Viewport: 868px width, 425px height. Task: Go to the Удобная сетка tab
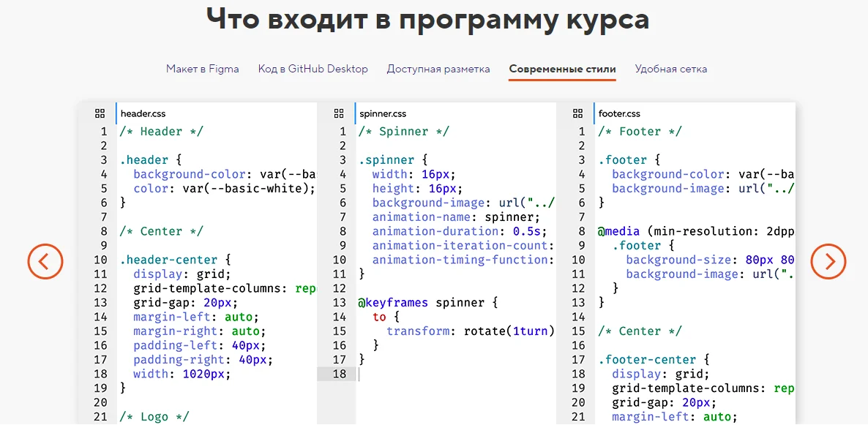(x=670, y=69)
